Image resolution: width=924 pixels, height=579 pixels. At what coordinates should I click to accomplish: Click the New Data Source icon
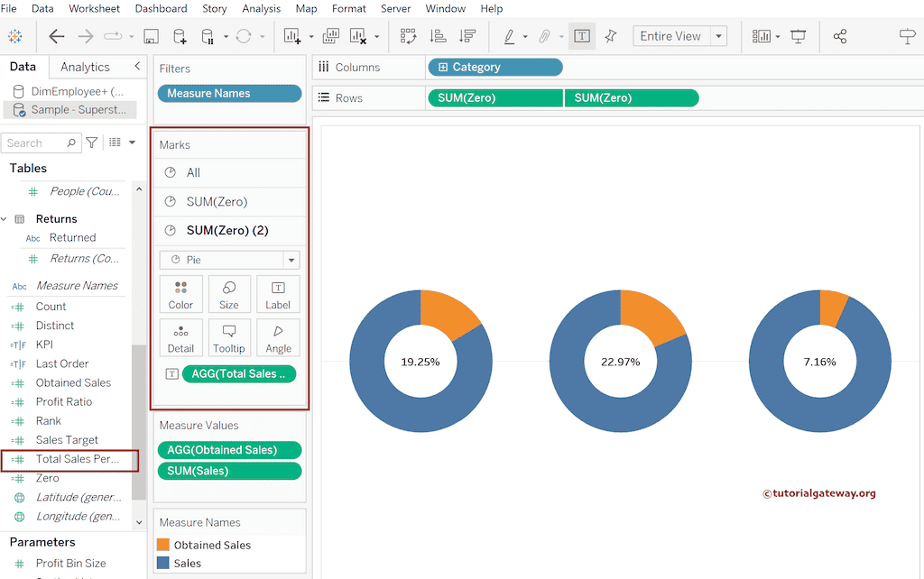(180, 36)
